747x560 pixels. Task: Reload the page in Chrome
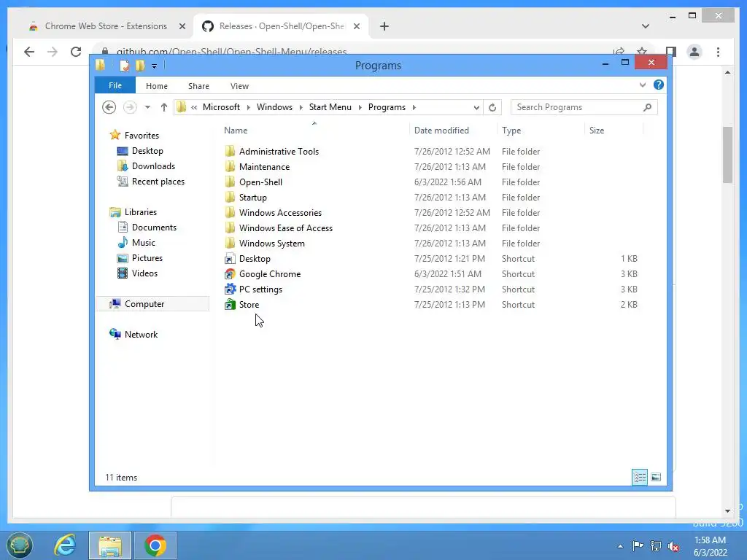[x=76, y=52]
